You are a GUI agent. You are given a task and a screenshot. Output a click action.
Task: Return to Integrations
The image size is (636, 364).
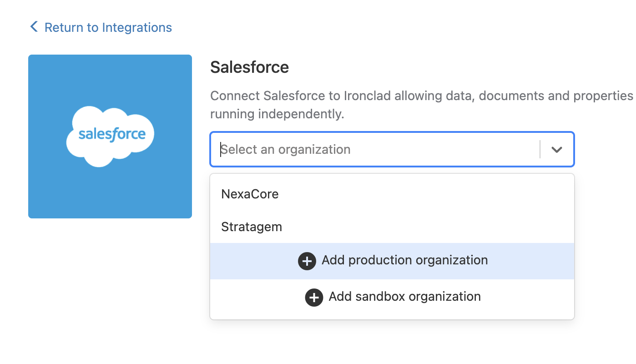click(x=108, y=27)
